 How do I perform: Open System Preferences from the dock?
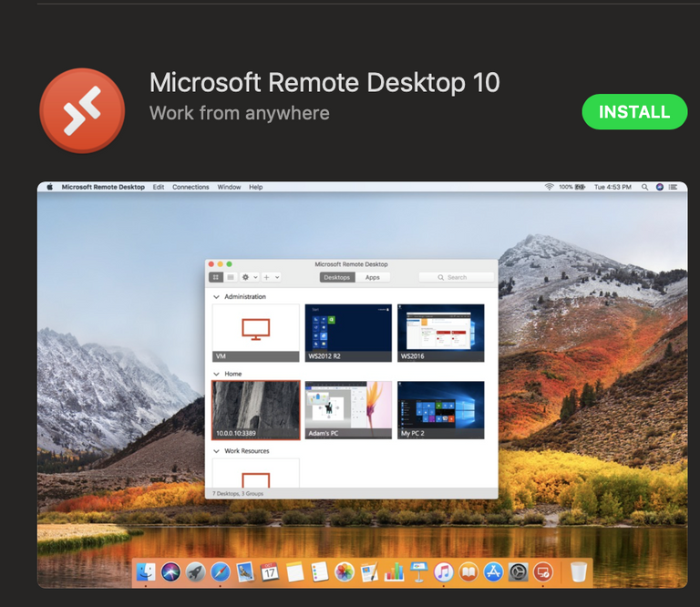(519, 571)
